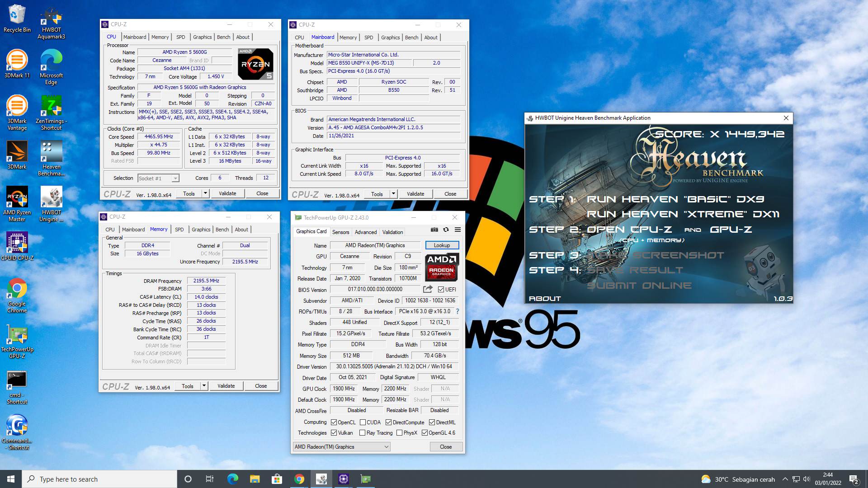Open Command shortcut desktop icon

point(17,432)
